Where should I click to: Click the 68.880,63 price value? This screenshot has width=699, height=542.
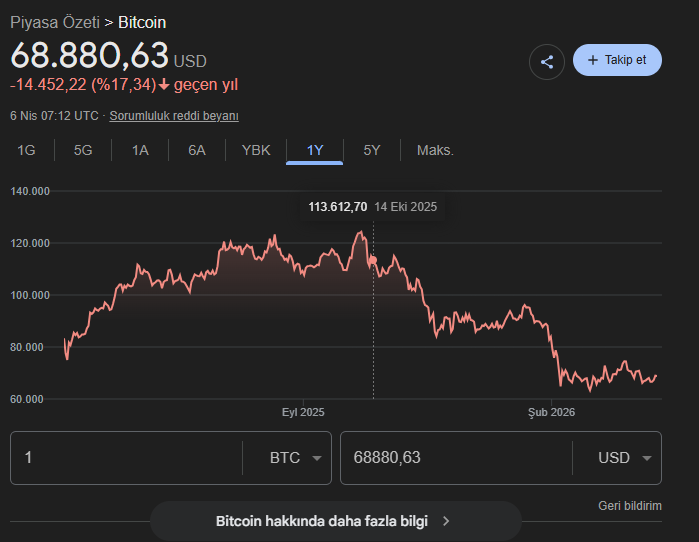89,56
